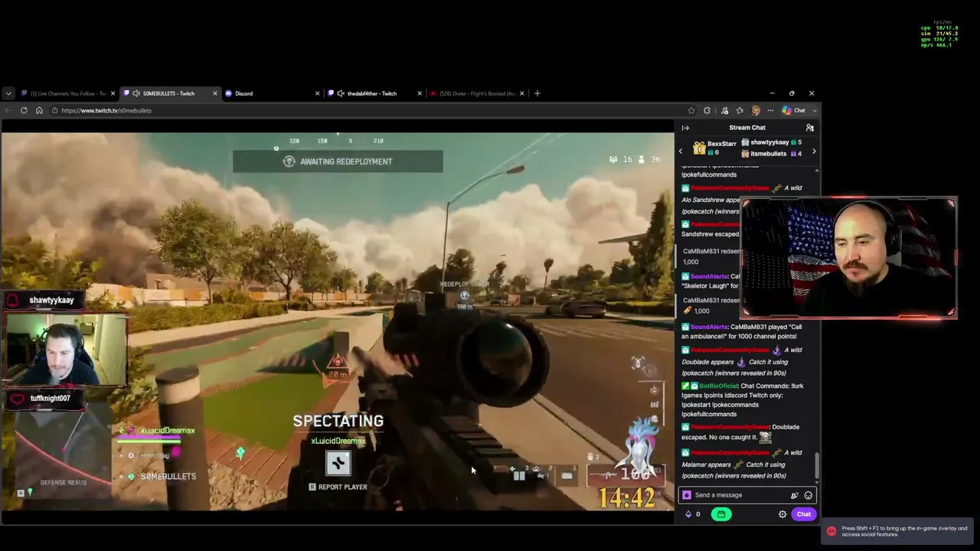This screenshot has height=551, width=980.
Task: Open the celebration cheer icon in chat box
Action: click(795, 495)
